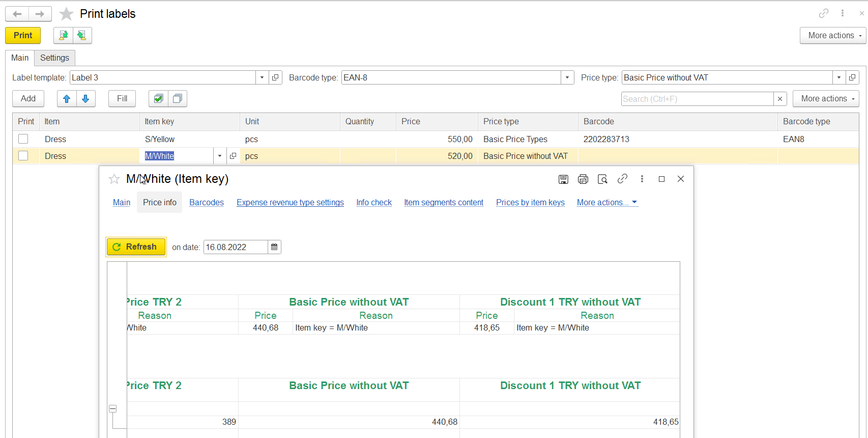
Task: Open calendar picker for on date
Action: tap(274, 247)
